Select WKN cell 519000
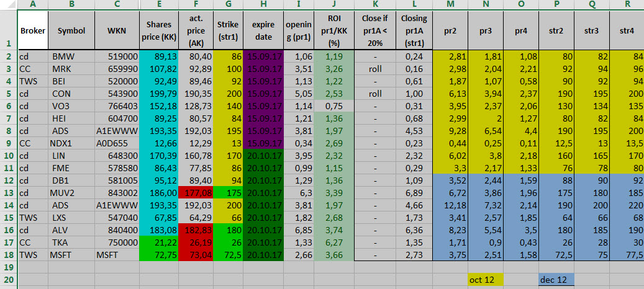This screenshot has width=644, height=289. pyautogui.click(x=117, y=56)
